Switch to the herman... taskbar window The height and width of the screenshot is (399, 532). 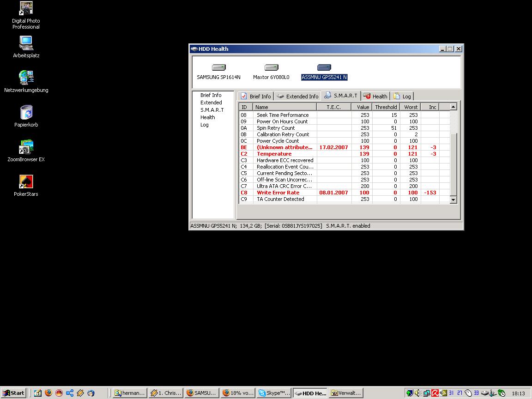(x=130, y=393)
